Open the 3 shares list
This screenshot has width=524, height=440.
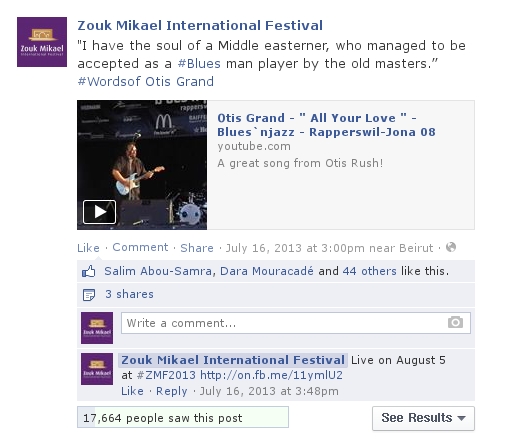pyautogui.click(x=129, y=294)
